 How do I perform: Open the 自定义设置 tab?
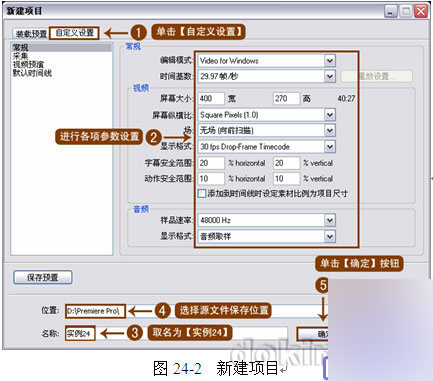pos(74,33)
